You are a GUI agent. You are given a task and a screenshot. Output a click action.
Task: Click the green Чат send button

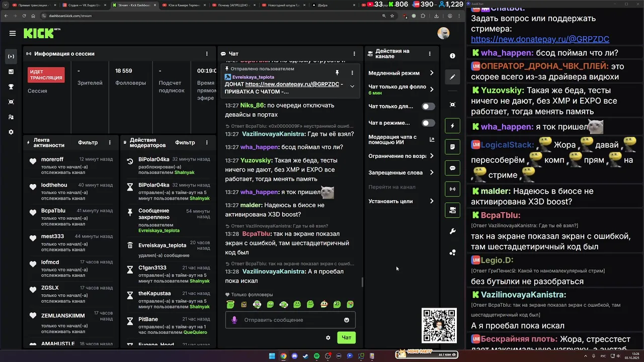click(x=346, y=338)
